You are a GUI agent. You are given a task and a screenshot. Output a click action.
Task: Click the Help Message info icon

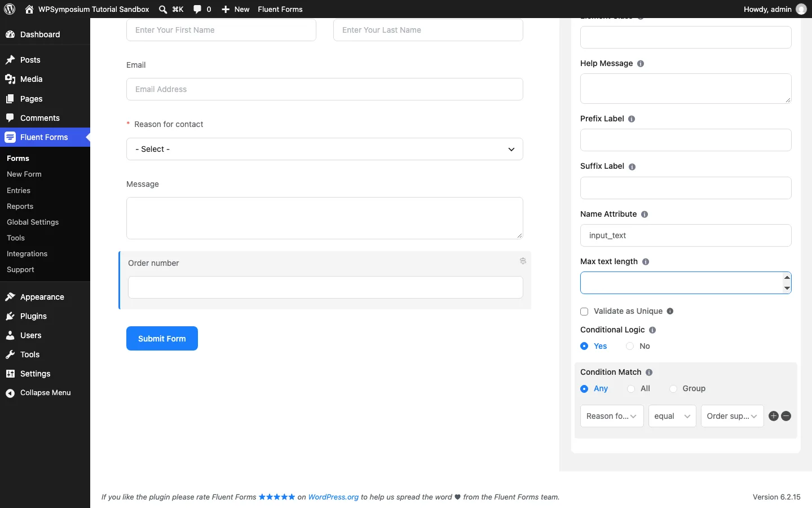pos(641,64)
